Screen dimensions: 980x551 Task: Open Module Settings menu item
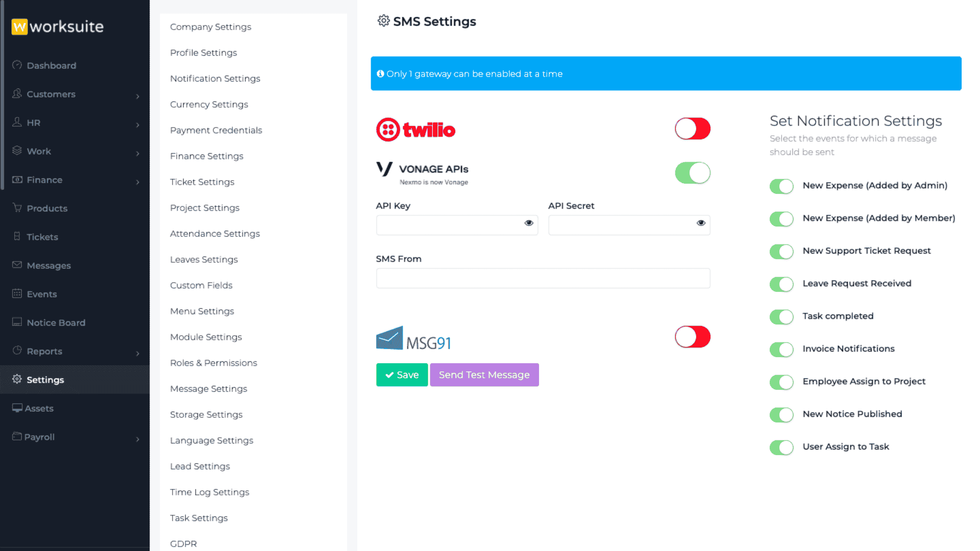pyautogui.click(x=206, y=337)
